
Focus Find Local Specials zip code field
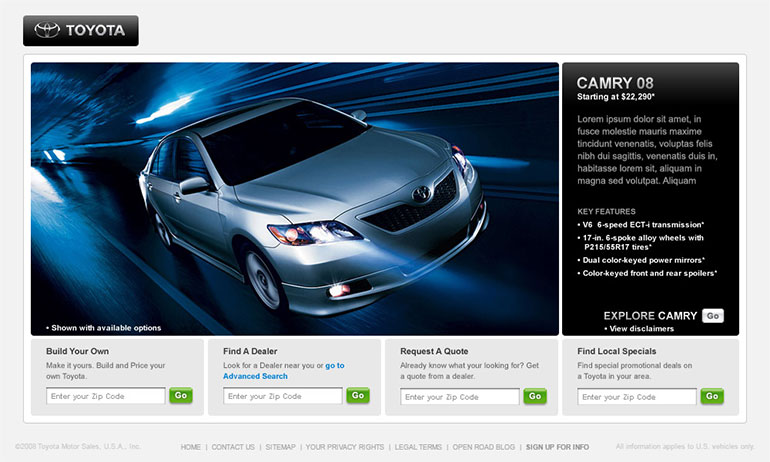pos(636,397)
